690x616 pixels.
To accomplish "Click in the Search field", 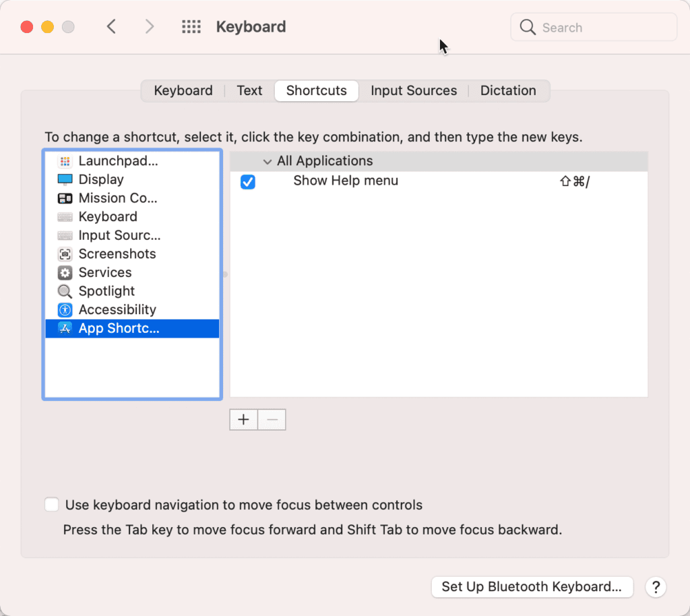I will 594,27.
